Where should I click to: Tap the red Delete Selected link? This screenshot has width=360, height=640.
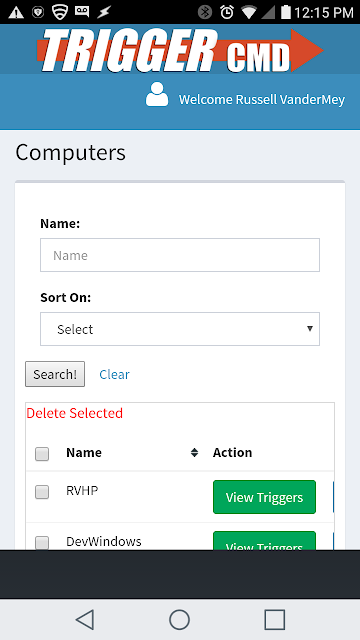(75, 413)
